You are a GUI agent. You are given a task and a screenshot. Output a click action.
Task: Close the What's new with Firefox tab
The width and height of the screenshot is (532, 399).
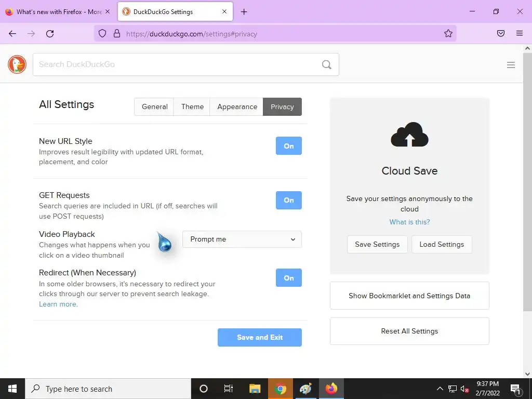(x=108, y=11)
